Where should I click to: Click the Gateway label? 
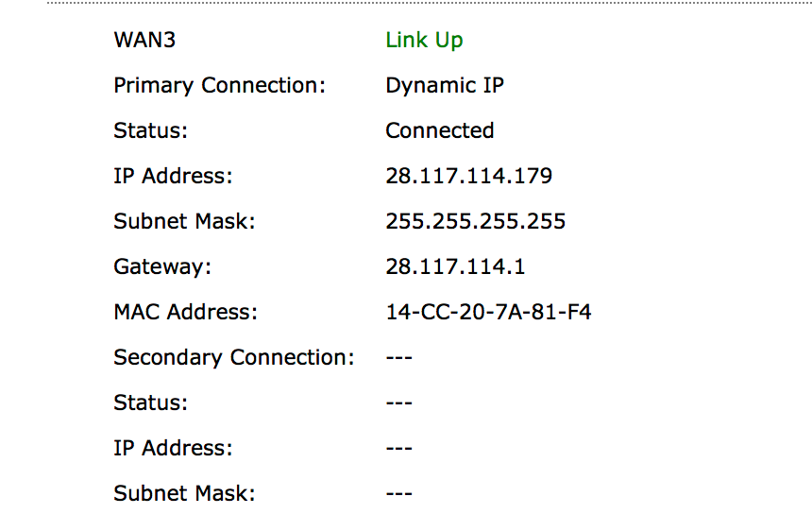click(162, 267)
